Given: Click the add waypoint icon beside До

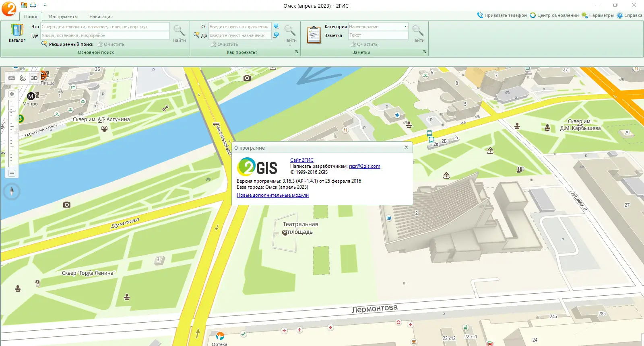Looking at the screenshot, I should tap(196, 35).
